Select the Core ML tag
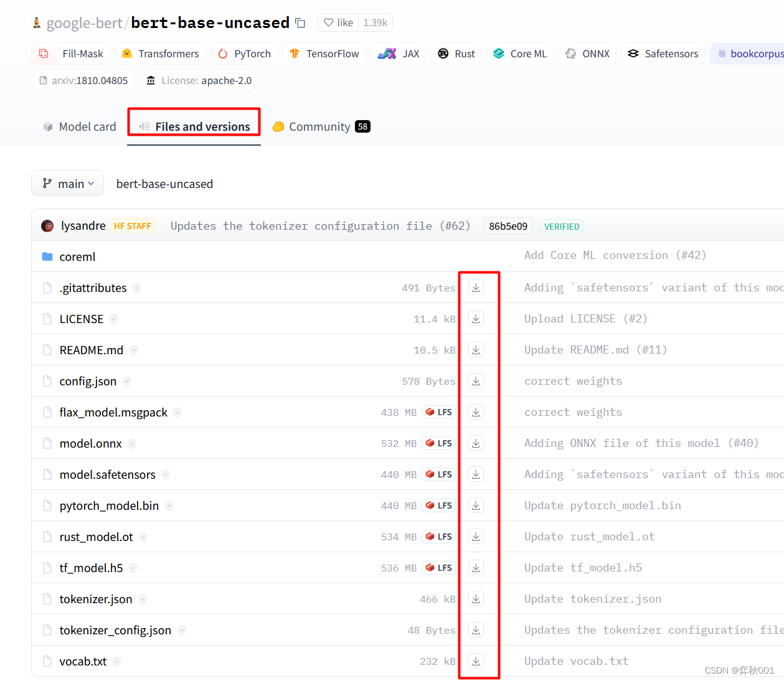The height and width of the screenshot is (681, 784). 520,54
